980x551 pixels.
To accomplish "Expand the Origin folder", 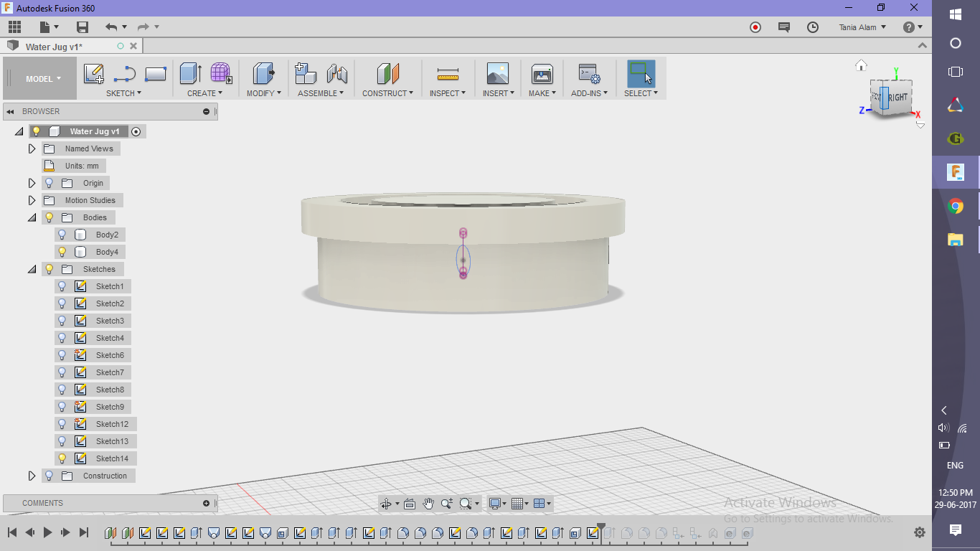I will (32, 183).
